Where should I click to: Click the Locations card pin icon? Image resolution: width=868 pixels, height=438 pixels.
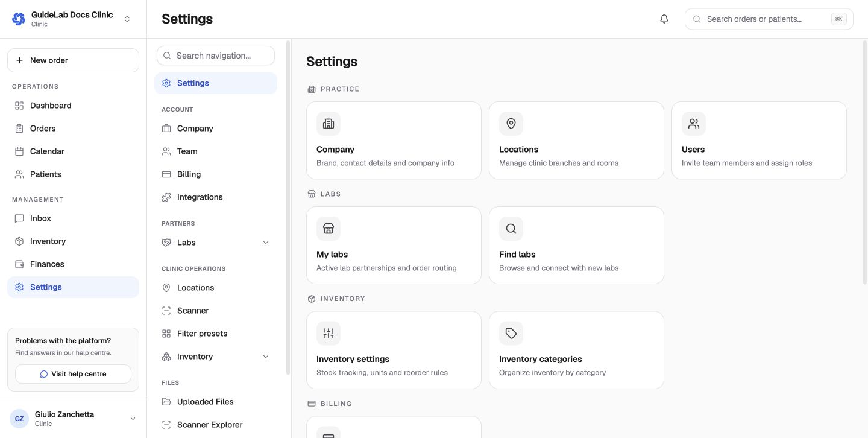coord(511,124)
